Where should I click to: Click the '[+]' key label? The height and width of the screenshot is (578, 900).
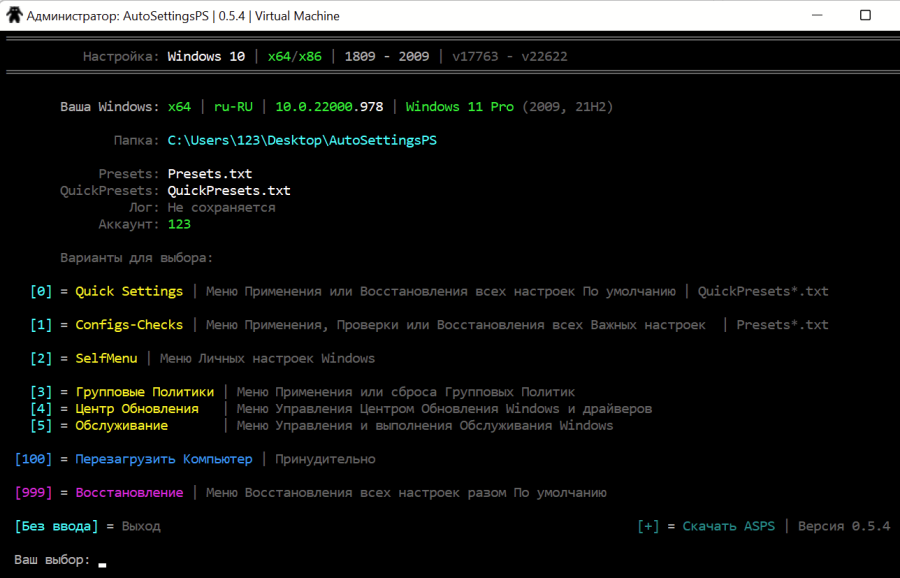[x=648, y=526]
